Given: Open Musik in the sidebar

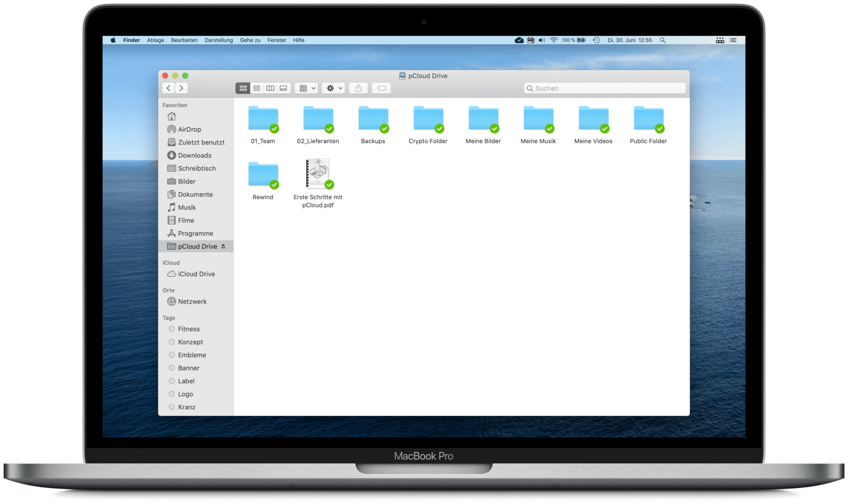Looking at the screenshot, I should tap(196, 207).
